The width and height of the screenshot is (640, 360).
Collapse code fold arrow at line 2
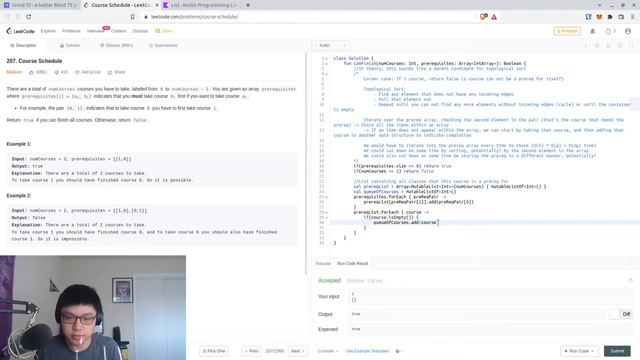tap(327, 64)
